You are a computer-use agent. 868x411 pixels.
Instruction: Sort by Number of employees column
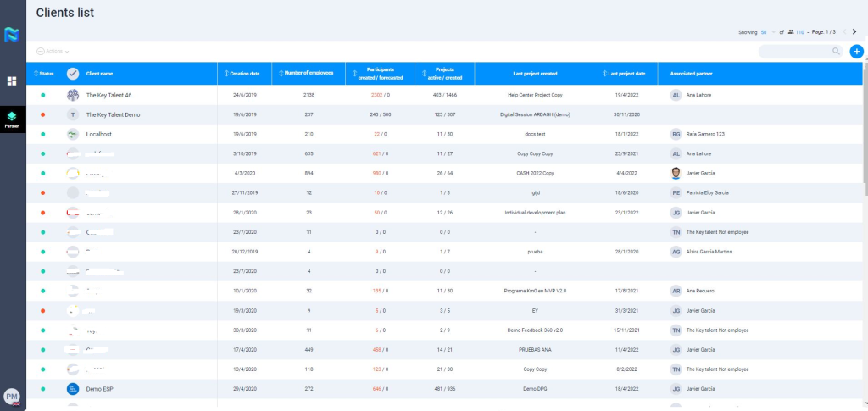308,74
